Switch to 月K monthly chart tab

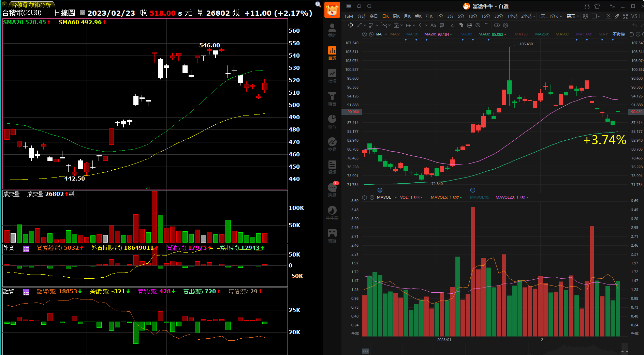[407, 16]
